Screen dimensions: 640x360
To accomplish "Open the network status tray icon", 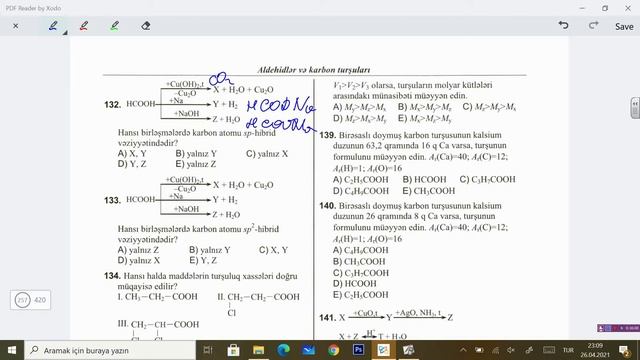I will (x=495, y=350).
